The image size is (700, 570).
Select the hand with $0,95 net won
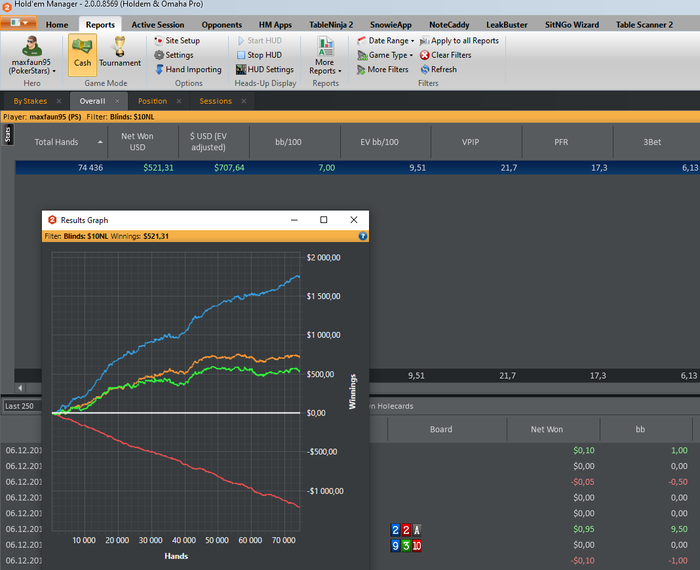(x=583, y=529)
